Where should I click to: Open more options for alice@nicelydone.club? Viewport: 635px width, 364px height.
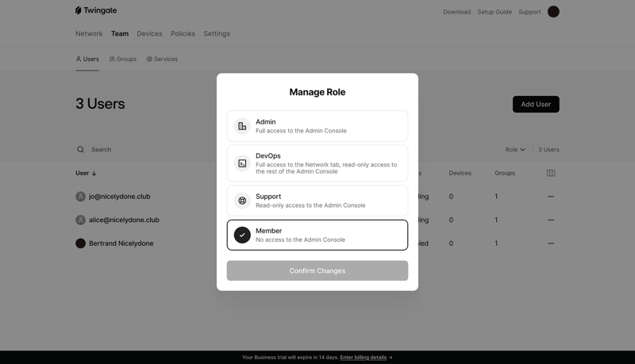[551, 220]
